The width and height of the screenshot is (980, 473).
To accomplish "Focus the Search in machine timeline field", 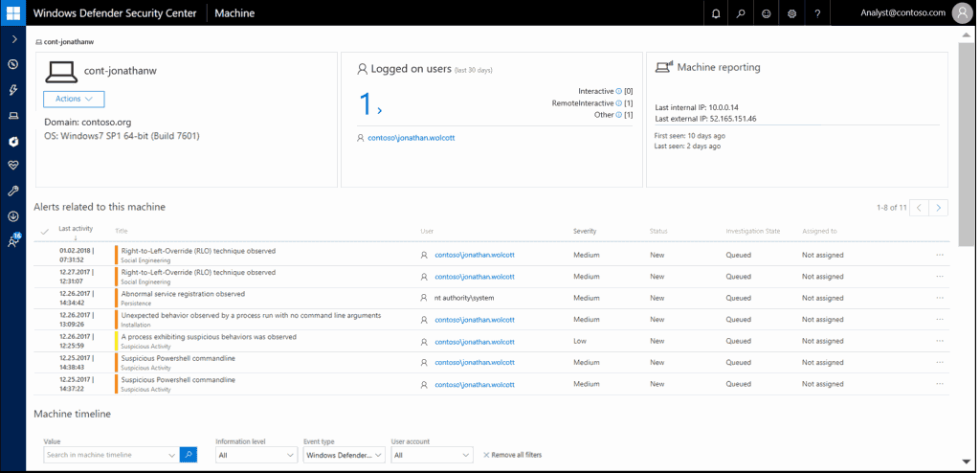I will pyautogui.click(x=105, y=455).
